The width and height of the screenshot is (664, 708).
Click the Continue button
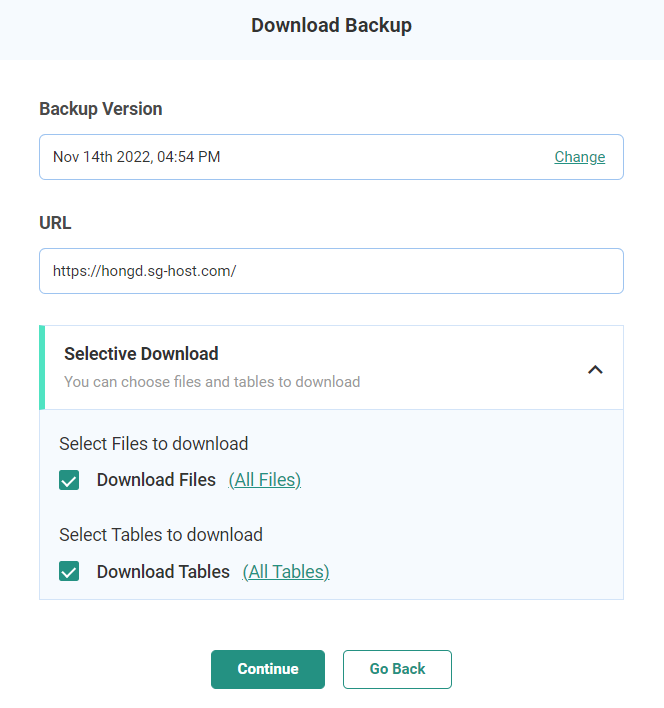pos(268,669)
